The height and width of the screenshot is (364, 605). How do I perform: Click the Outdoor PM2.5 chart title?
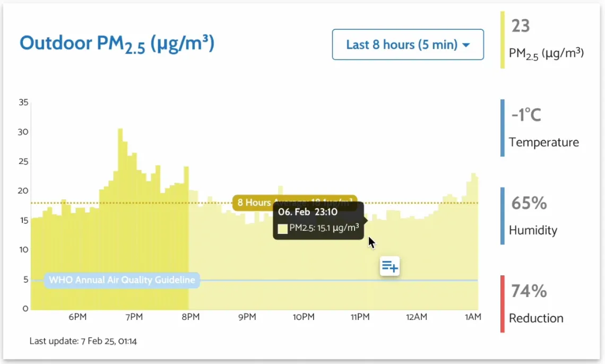pos(117,44)
